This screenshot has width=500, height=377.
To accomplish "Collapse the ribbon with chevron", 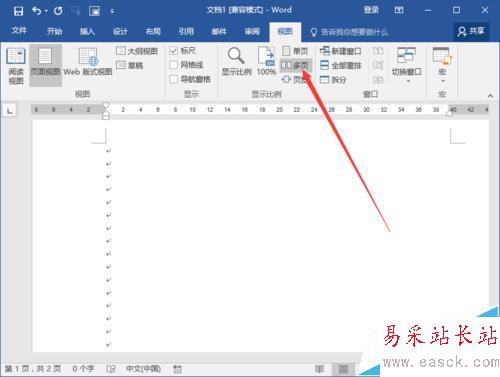I will [490, 96].
